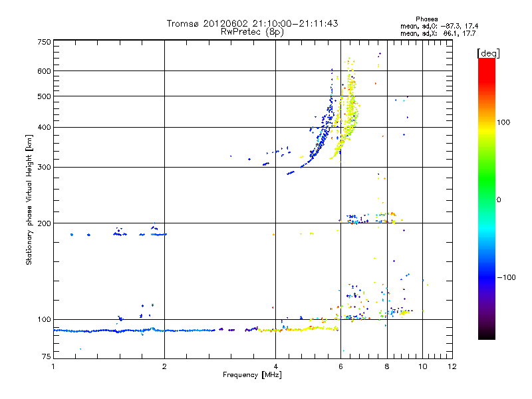This screenshot has width=532, height=399.
Task: Click the "mean, sd,O: -87.3, 17.4" line
Action: [439, 26]
